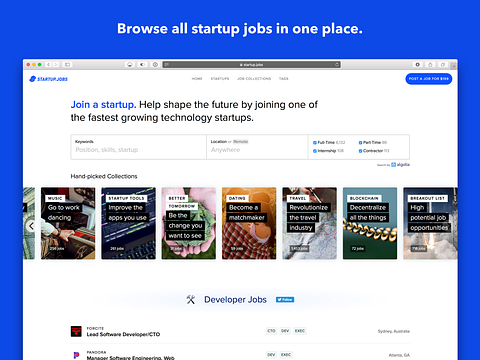Toggle the Safari sidebar icon

(x=67, y=64)
